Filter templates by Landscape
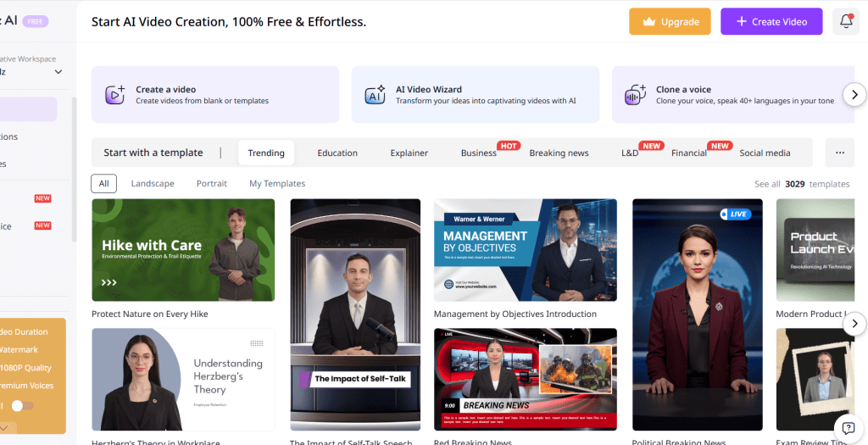Viewport: 868px width, 445px height. pos(153,183)
